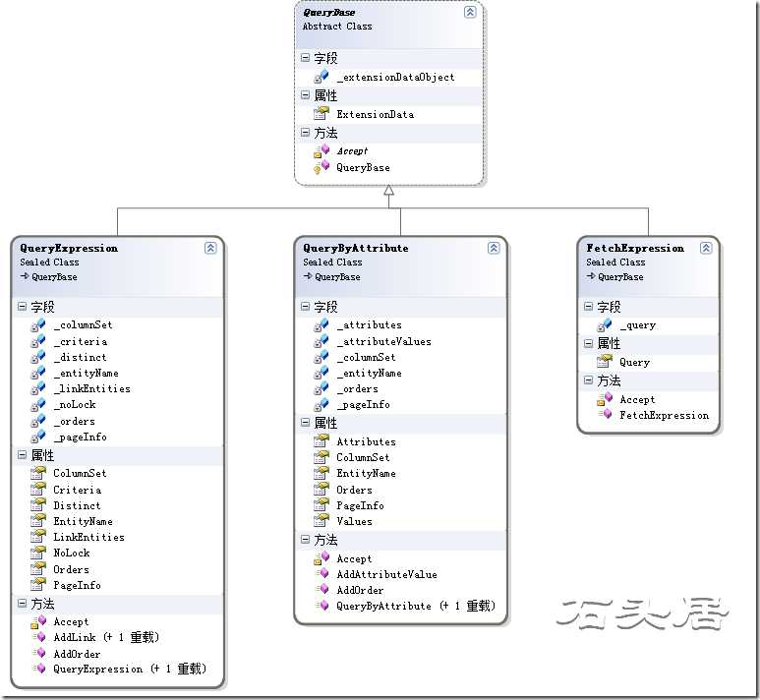Click method icon beside QueryBase constructor
The width and height of the screenshot is (760, 700).
pyautogui.click(x=321, y=167)
